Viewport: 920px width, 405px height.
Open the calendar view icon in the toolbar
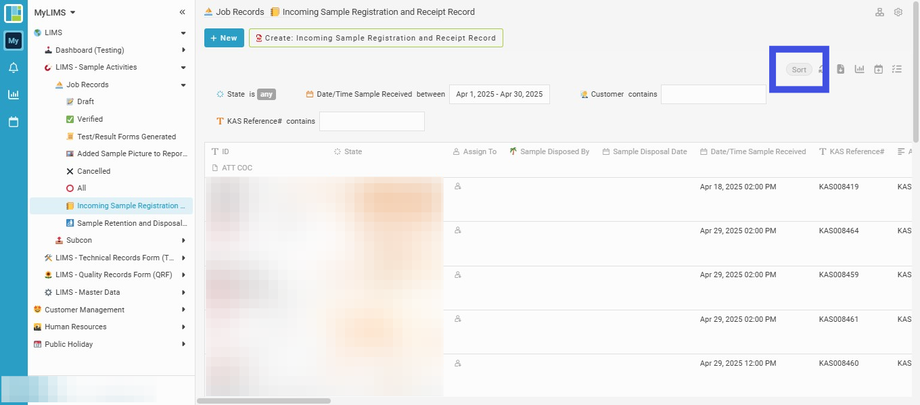click(x=878, y=69)
